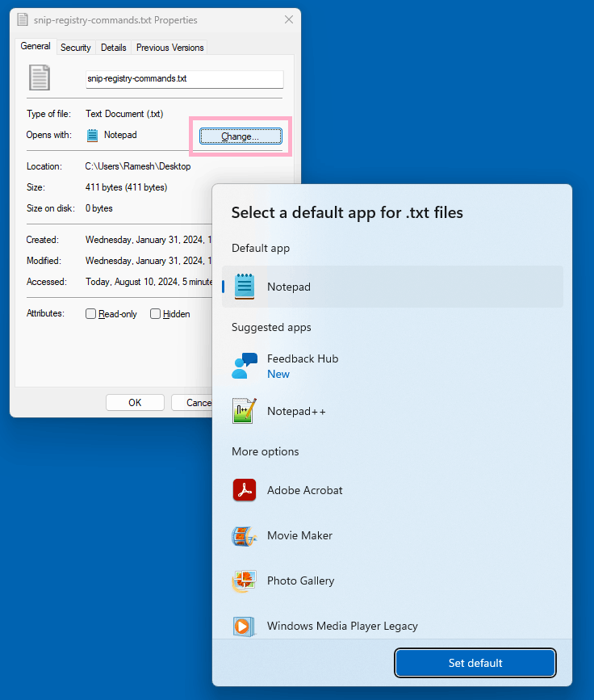The width and height of the screenshot is (594, 700).
Task: Select the Feedback Hub app icon
Action: coord(245,366)
